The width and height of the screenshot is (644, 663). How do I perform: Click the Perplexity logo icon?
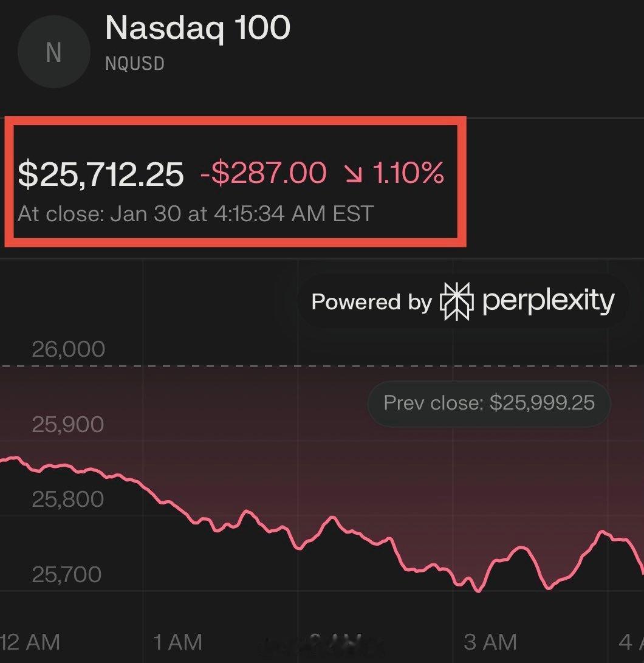[x=456, y=301]
